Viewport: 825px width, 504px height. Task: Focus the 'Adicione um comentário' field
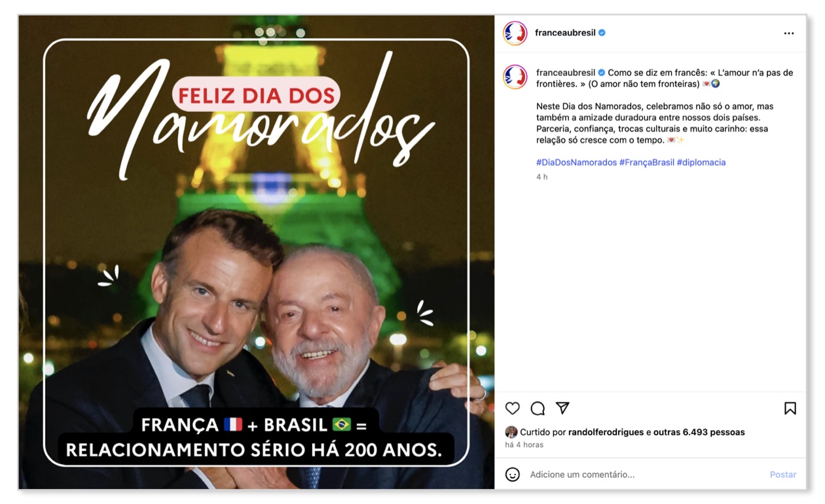(645, 475)
